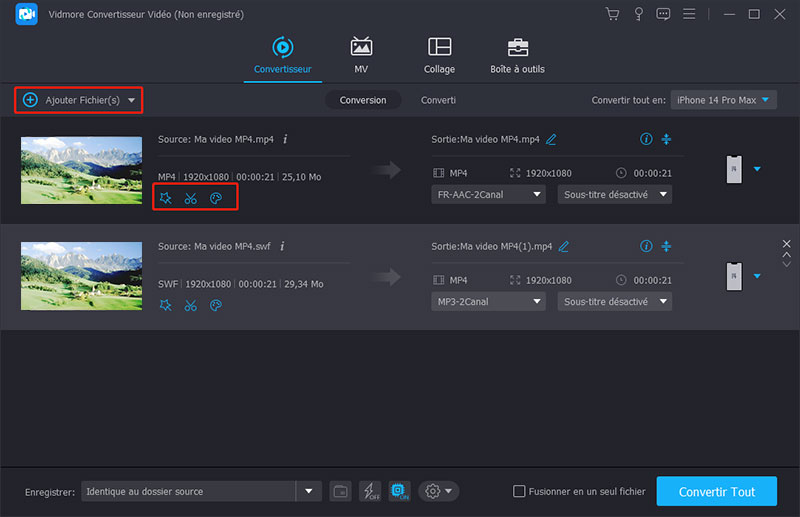800x517 pixels.
Task: Open the output folder icon in bottom bar
Action: tap(340, 491)
